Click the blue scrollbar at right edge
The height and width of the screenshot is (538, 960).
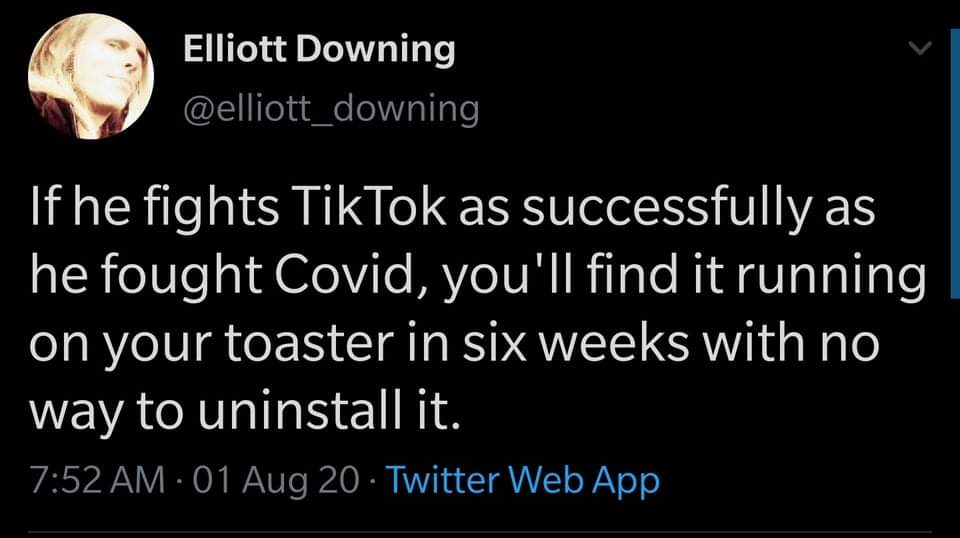tap(954, 156)
